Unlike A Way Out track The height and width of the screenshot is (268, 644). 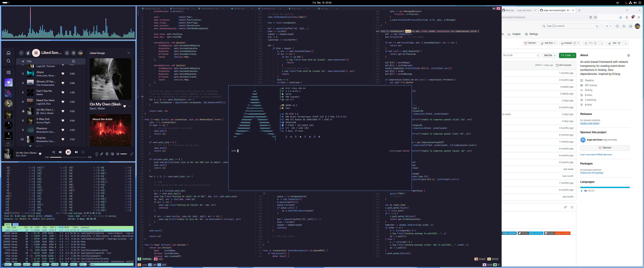[x=63, y=121]
